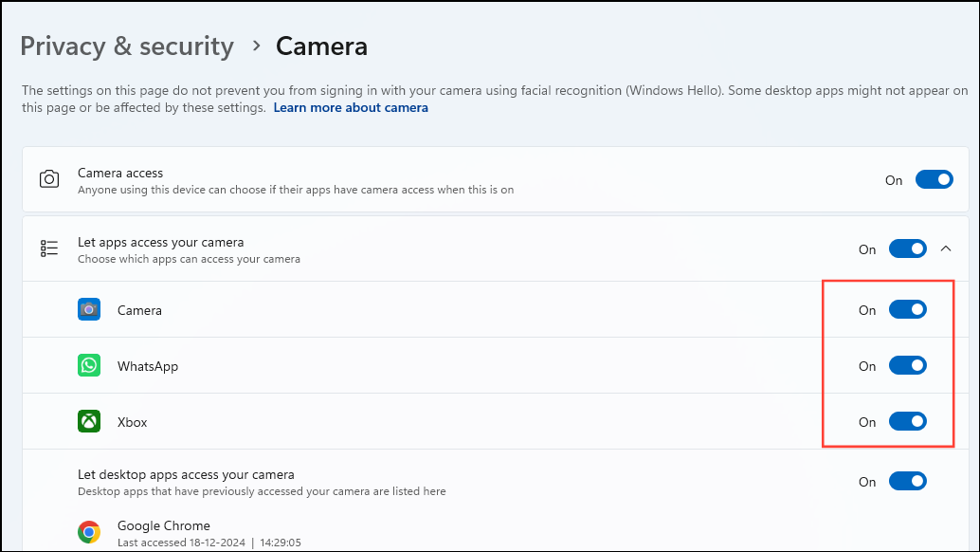Image resolution: width=980 pixels, height=552 pixels.
Task: Go back to Privacy & security breadcrumb
Action: coord(127,46)
